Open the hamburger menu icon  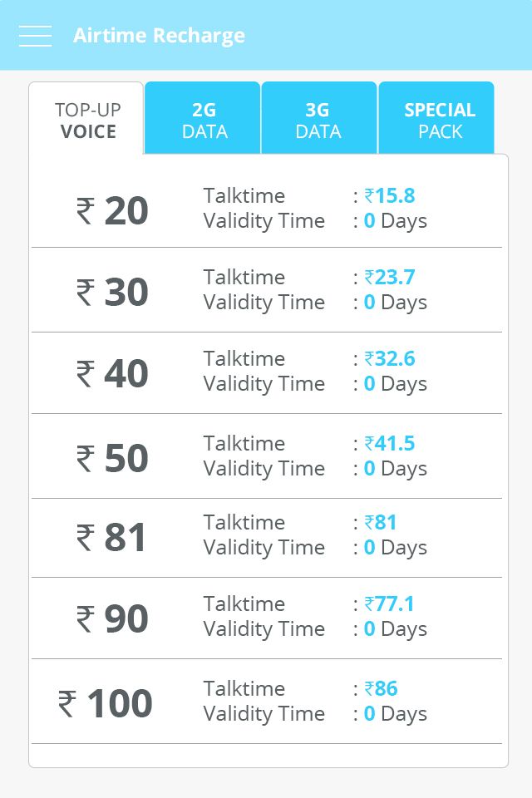(35, 36)
